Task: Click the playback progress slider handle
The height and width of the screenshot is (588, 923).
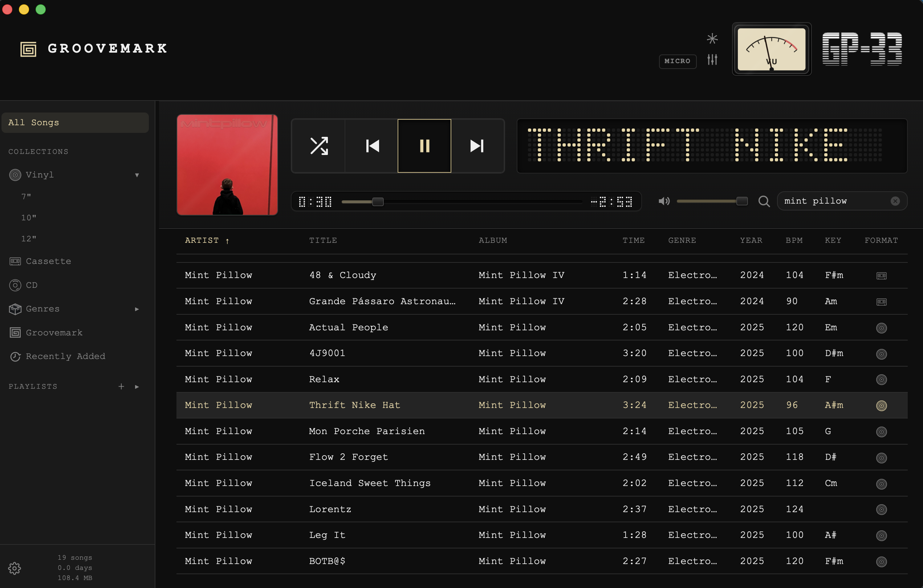Action: [x=378, y=201]
